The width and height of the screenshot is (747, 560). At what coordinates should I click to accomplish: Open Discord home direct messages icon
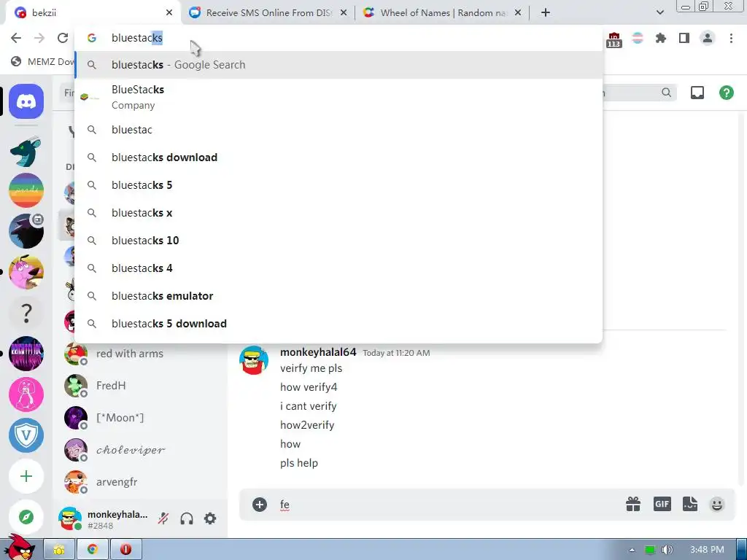click(x=26, y=101)
